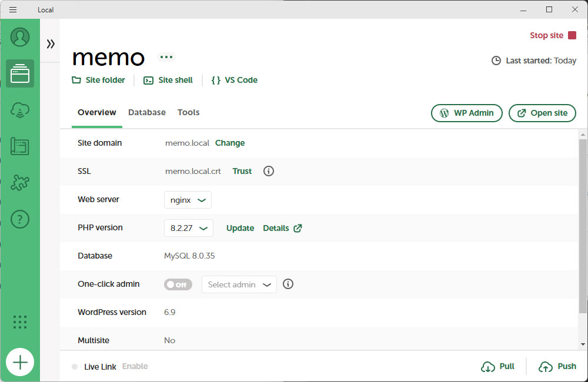588x382 pixels.
Task: Toggle the One-click admin switch
Action: point(178,284)
